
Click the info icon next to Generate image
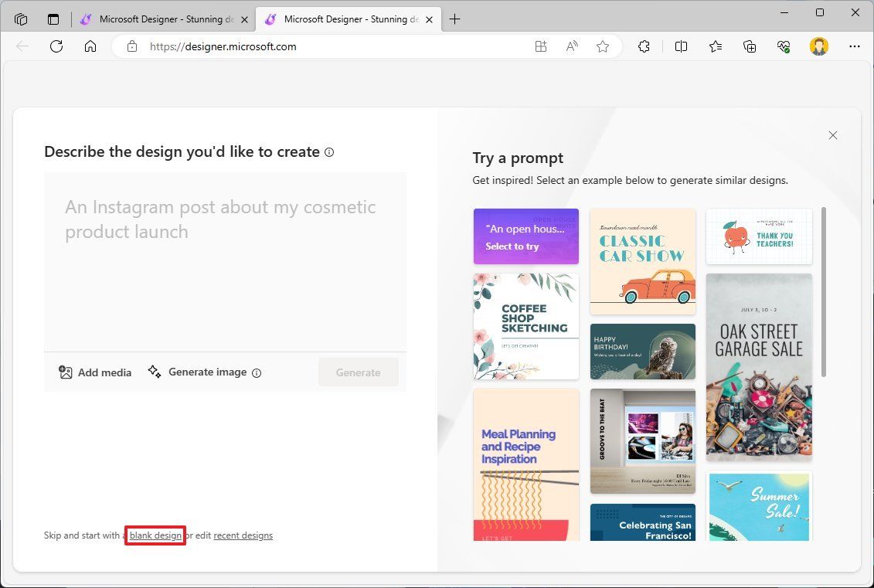pos(256,372)
